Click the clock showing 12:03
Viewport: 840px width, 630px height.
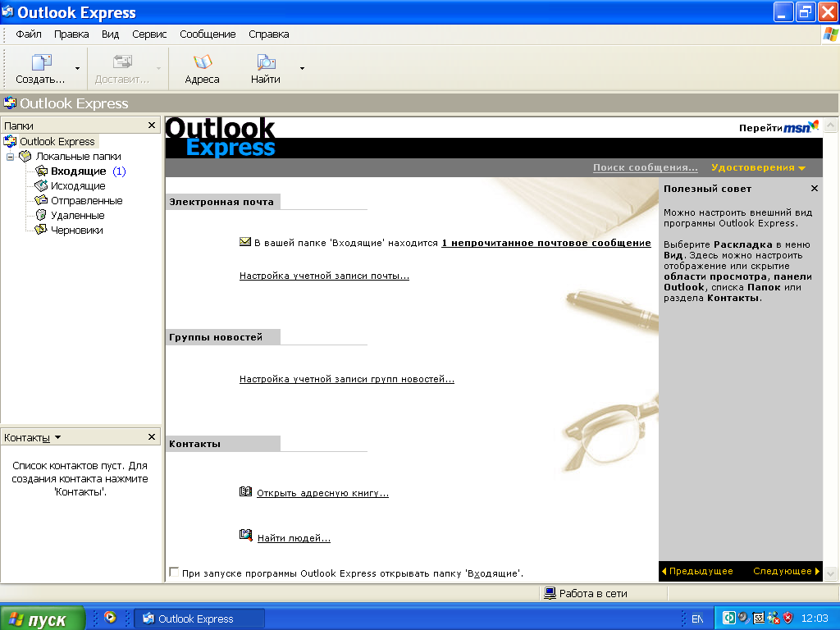(815, 619)
